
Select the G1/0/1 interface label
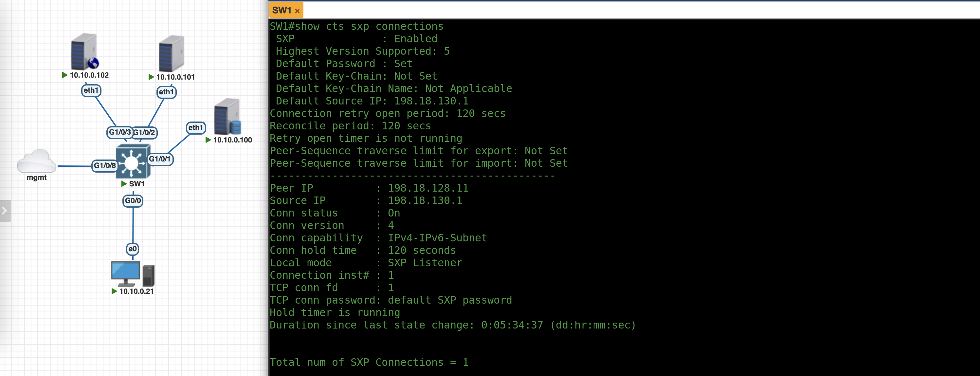point(160,159)
